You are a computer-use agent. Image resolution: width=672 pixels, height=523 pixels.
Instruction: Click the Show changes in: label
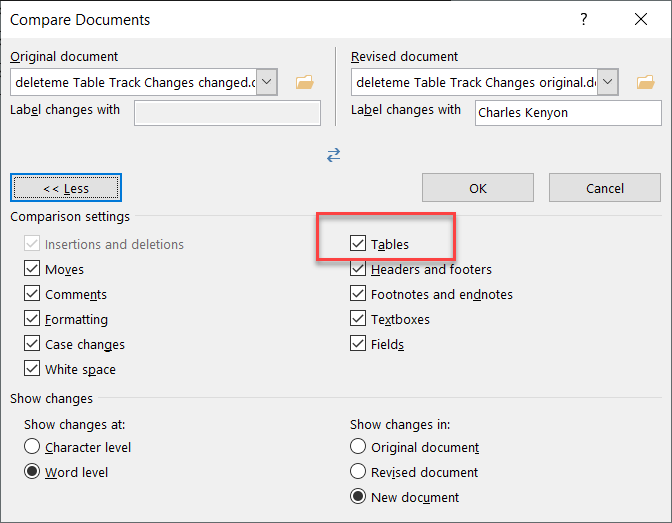(x=400, y=424)
